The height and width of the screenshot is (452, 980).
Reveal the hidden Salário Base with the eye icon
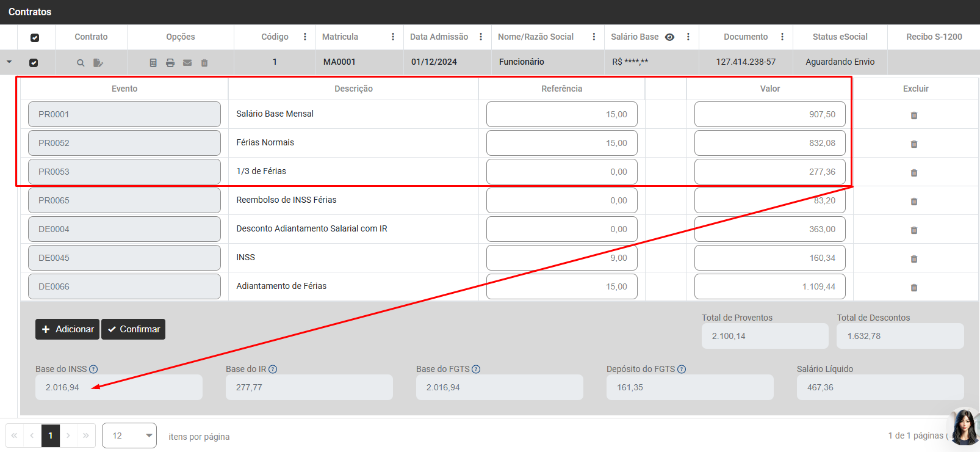669,37
